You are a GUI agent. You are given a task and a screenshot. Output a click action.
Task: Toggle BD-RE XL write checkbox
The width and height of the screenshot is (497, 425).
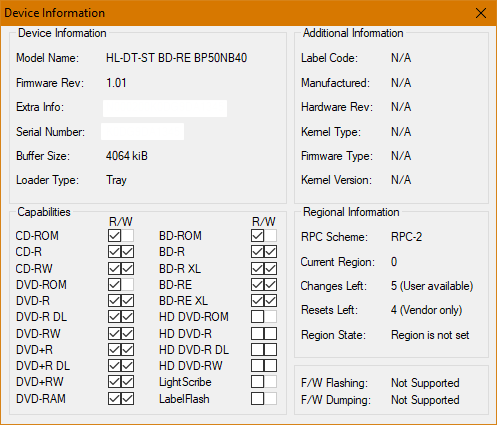(271, 301)
